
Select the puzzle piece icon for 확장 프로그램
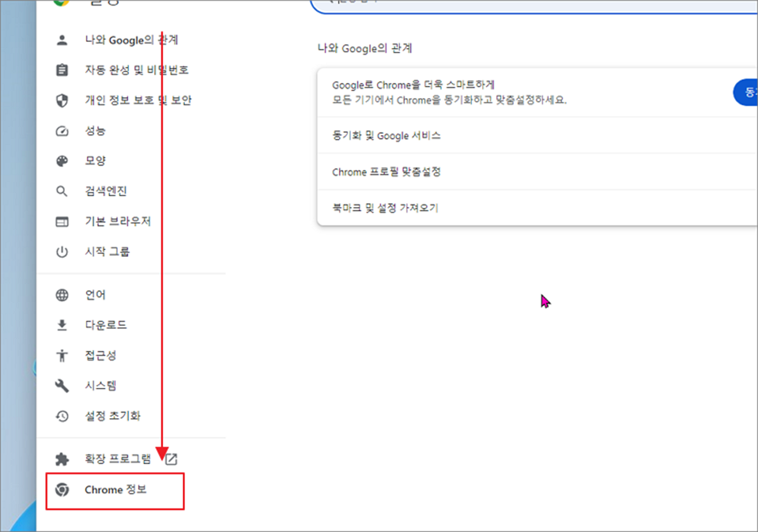tap(62, 459)
